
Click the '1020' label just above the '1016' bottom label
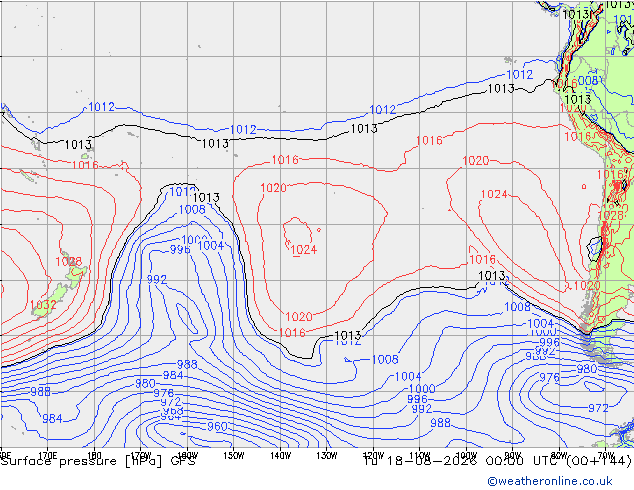pos(299,316)
